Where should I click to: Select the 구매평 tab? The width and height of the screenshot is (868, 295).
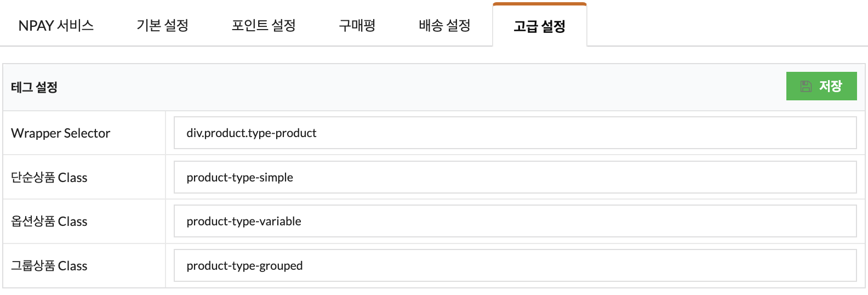pyautogui.click(x=357, y=25)
